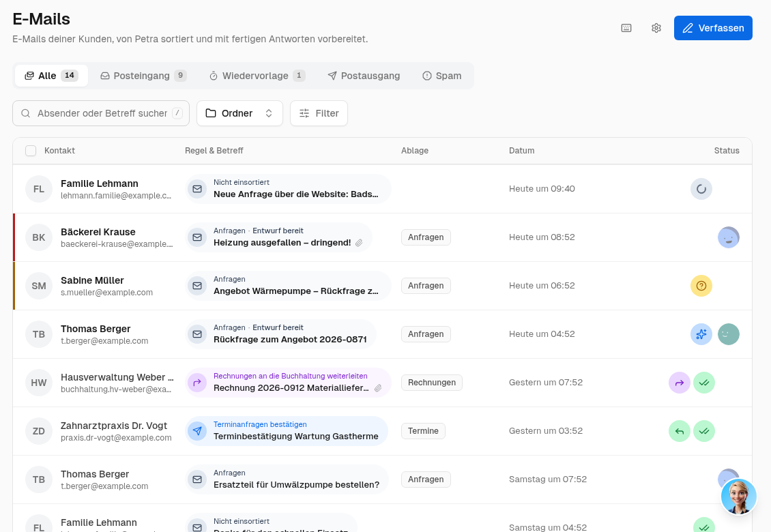
Task: Open the Filter button
Action: pyautogui.click(x=319, y=114)
